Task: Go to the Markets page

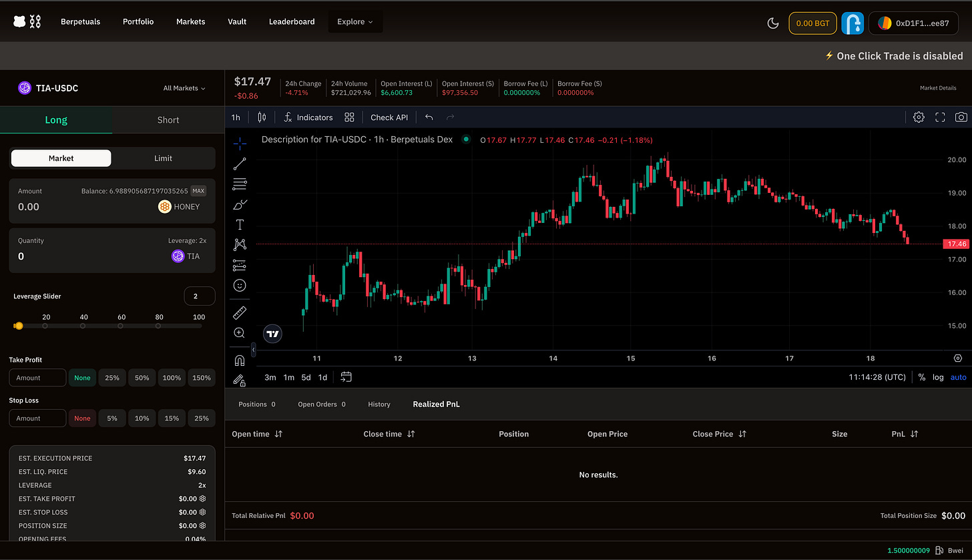Action: pyautogui.click(x=191, y=22)
